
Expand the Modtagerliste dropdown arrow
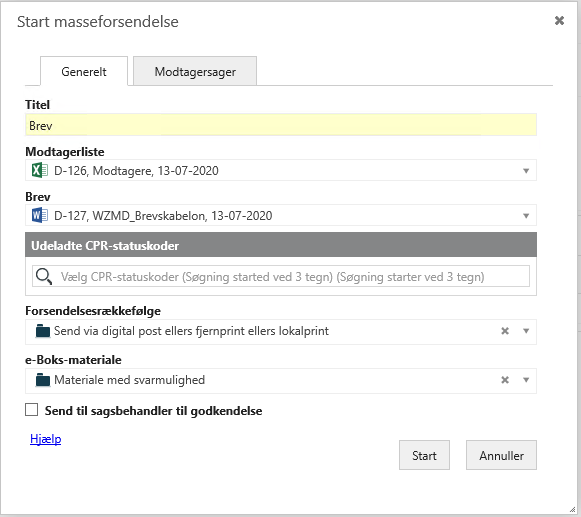pos(526,171)
